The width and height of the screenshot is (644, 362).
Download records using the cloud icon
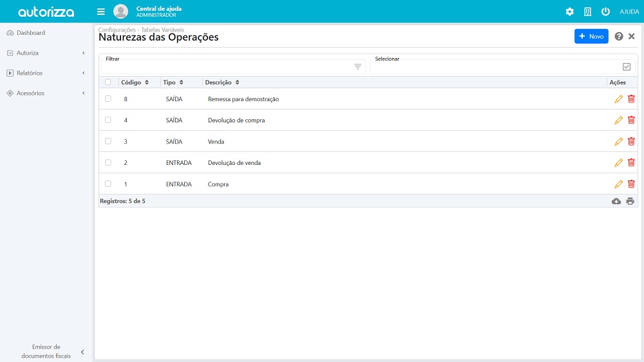[x=616, y=201]
